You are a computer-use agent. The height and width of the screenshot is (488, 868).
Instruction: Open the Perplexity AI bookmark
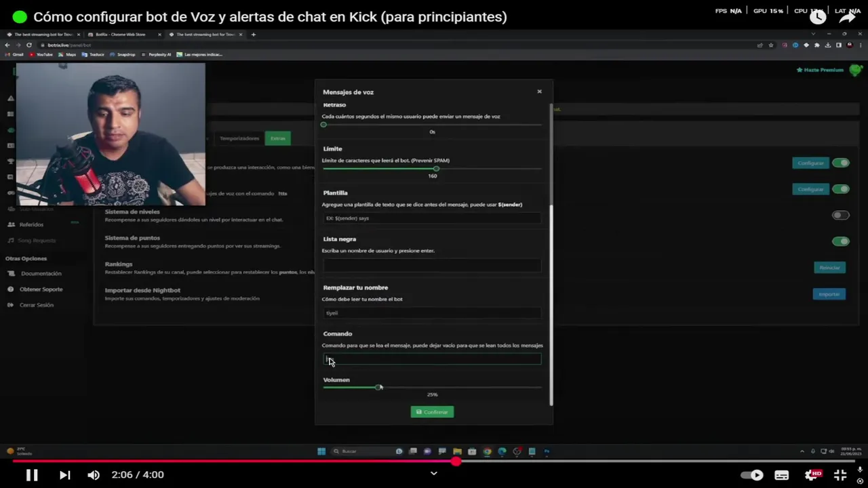pyautogui.click(x=157, y=54)
